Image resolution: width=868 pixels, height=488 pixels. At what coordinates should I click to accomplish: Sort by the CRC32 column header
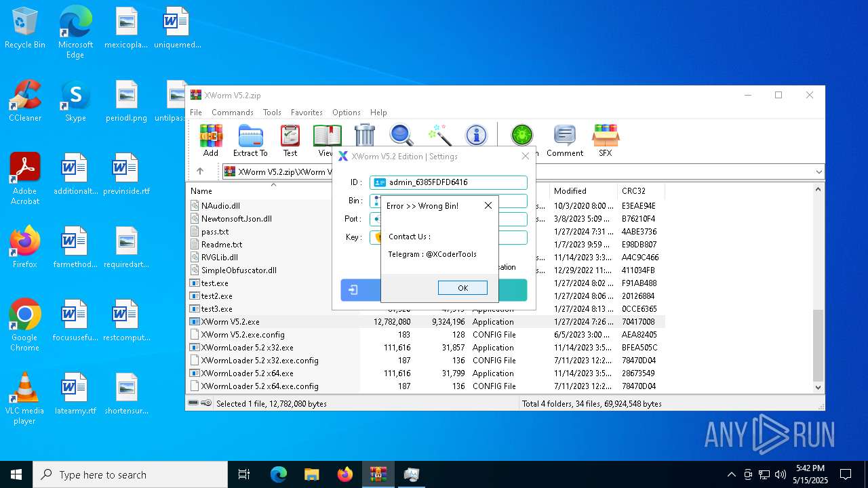click(641, 190)
